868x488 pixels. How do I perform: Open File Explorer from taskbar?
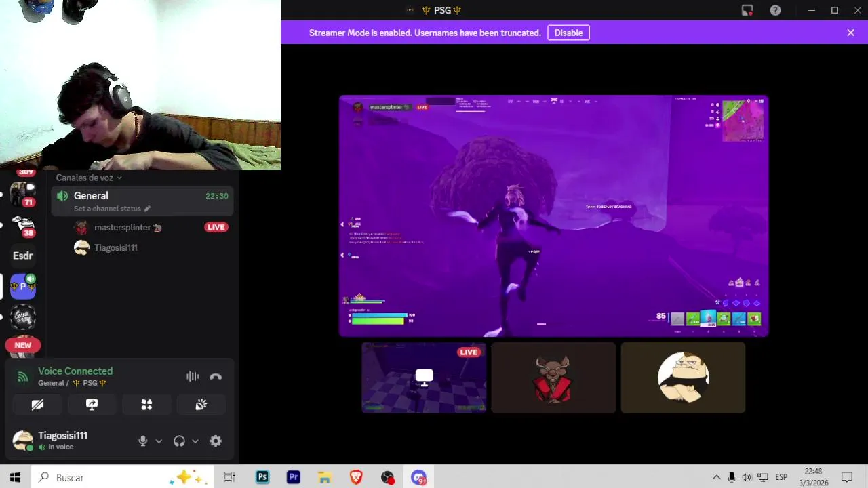324,477
